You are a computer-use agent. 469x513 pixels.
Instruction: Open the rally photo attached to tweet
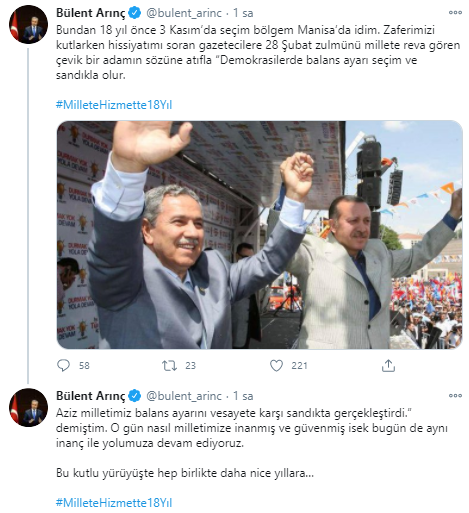point(260,235)
